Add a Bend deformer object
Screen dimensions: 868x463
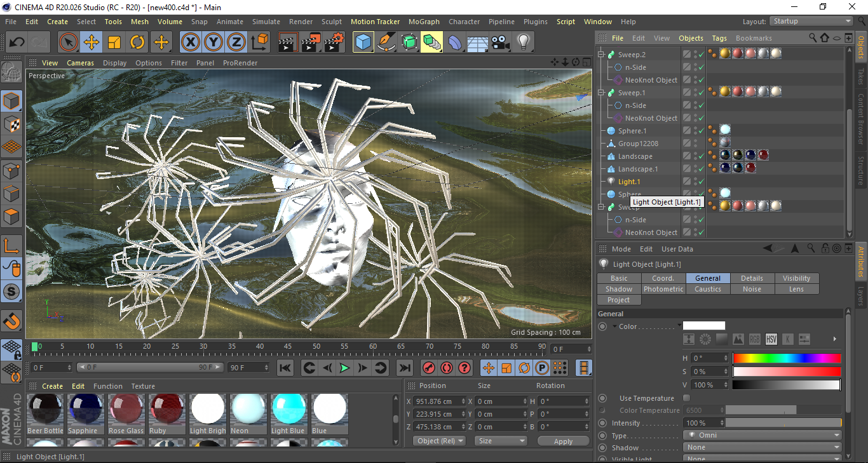[x=455, y=43]
